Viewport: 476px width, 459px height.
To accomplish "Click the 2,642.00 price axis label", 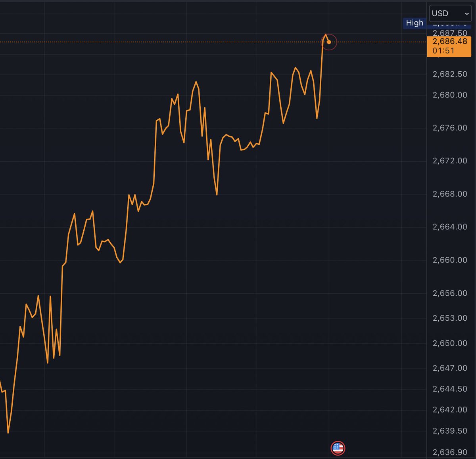I will [x=450, y=409].
